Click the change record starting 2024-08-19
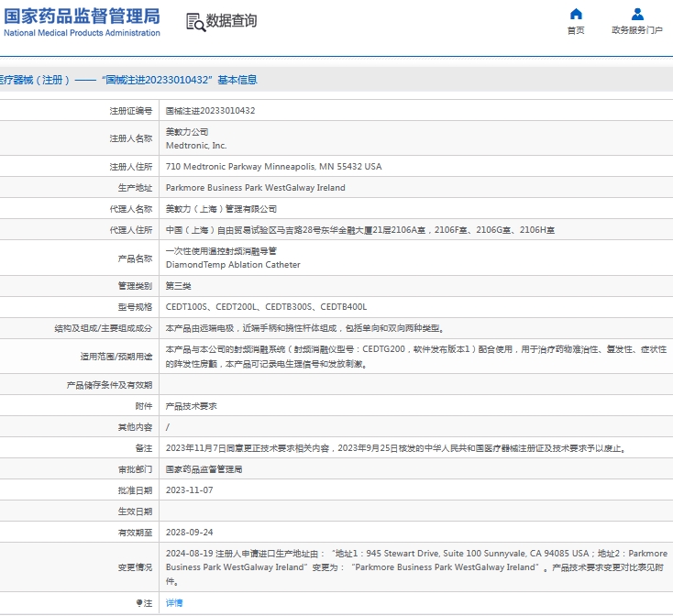Screen dimensions: 673x616 pyautogui.click(x=416, y=567)
